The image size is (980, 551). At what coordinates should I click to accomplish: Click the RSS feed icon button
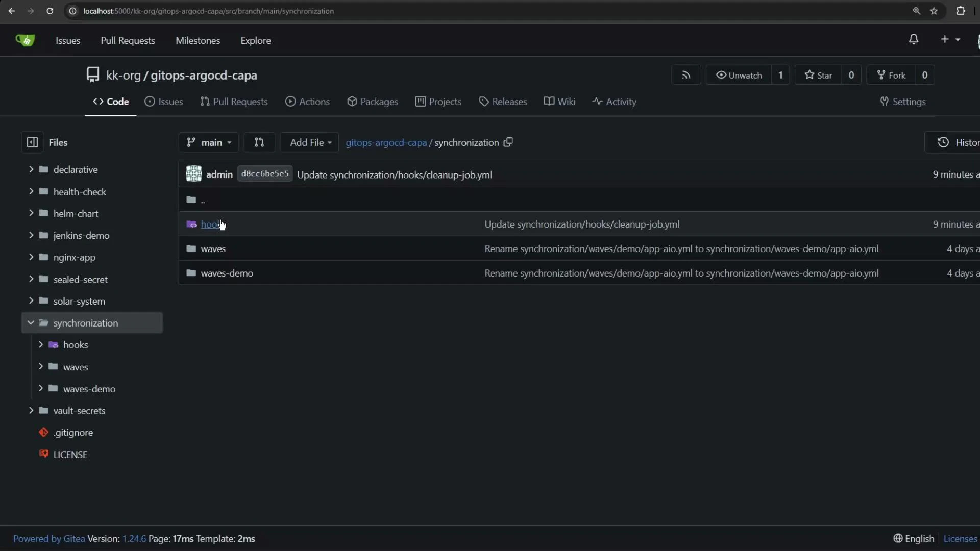pos(686,75)
